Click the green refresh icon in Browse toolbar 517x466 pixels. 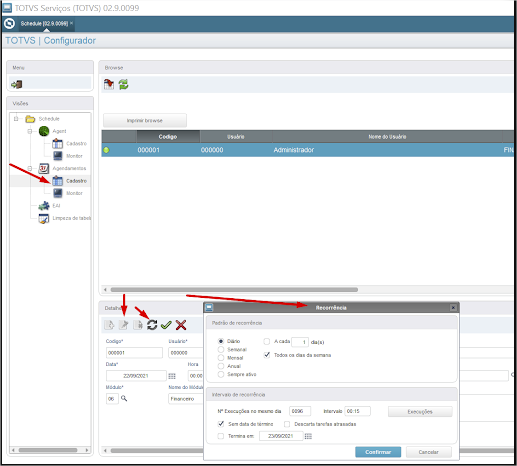coord(123,84)
